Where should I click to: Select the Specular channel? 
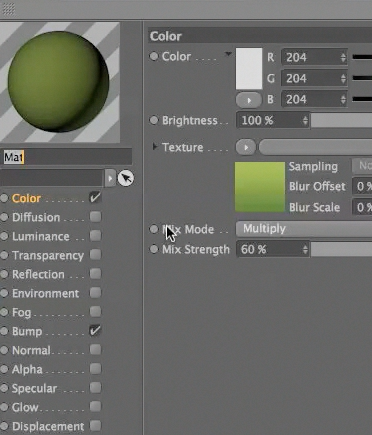tap(34, 388)
